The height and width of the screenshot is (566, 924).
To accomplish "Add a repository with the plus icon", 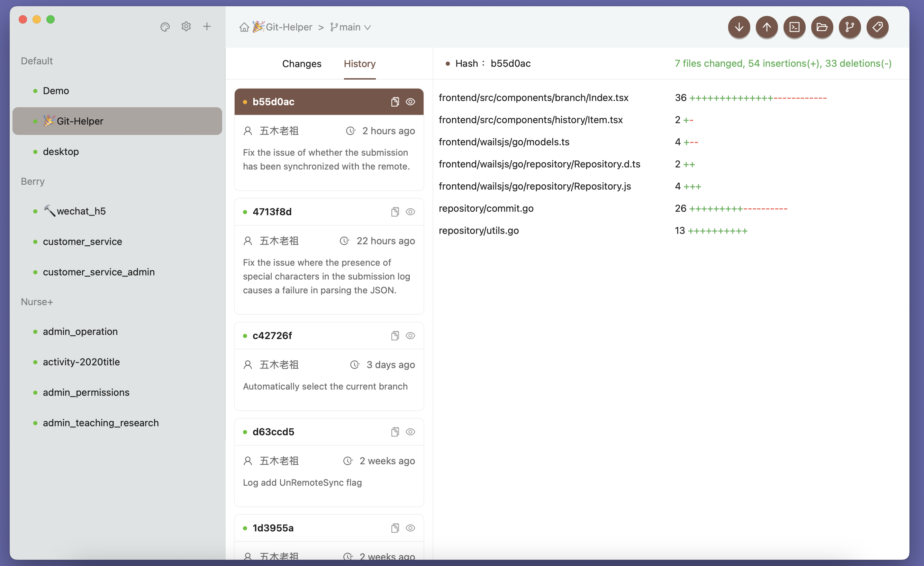I will (207, 27).
